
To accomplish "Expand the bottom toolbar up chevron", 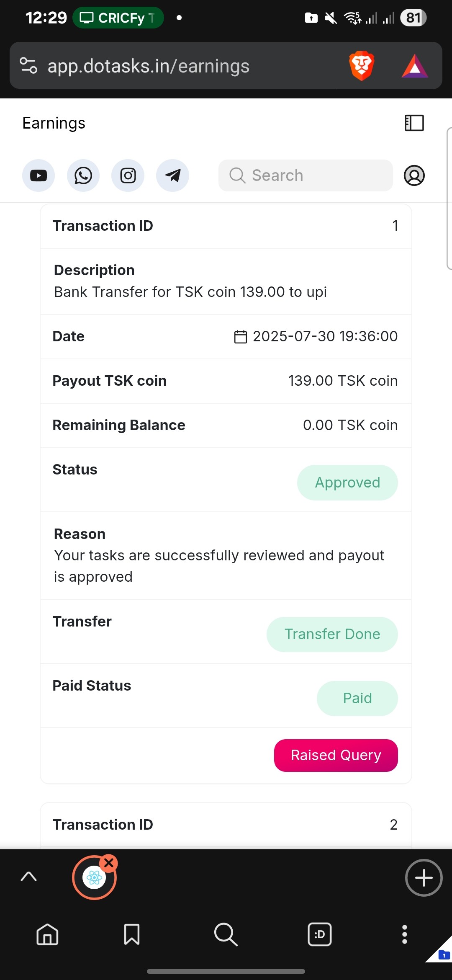I will tap(28, 877).
